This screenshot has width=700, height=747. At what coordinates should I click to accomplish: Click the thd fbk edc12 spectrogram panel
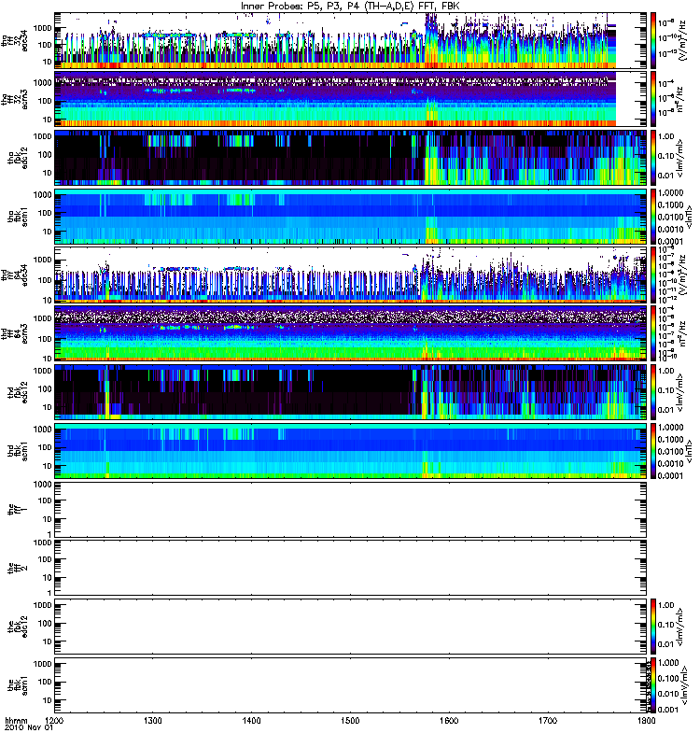pos(350,391)
